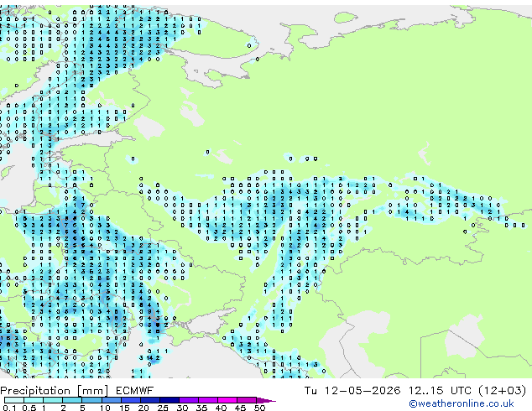Click the '10' legend value label
532x411 pixels.
coord(105,408)
